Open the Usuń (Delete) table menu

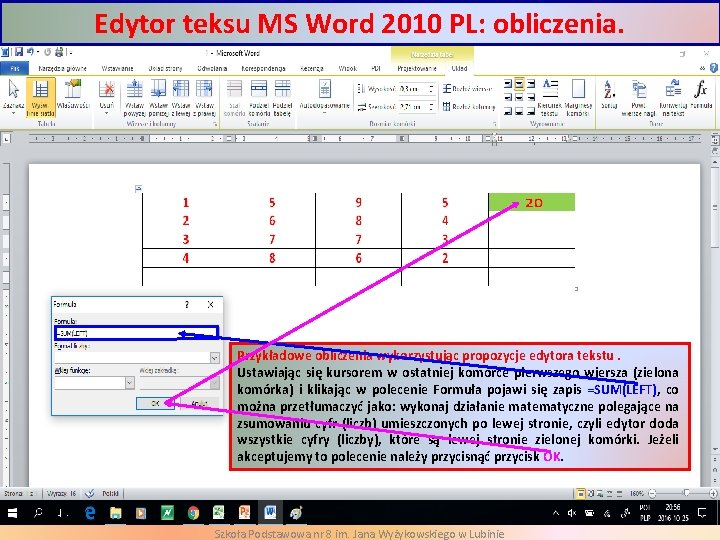tap(107, 96)
